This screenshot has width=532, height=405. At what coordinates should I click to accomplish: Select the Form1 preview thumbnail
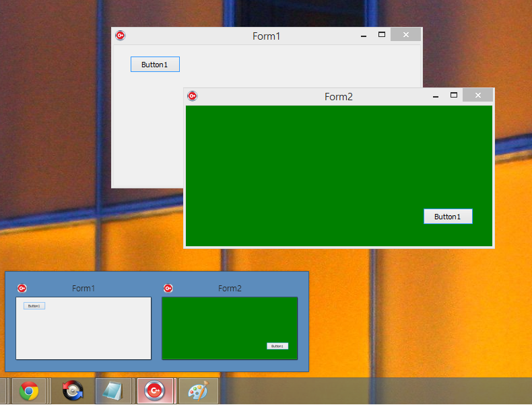coord(84,328)
